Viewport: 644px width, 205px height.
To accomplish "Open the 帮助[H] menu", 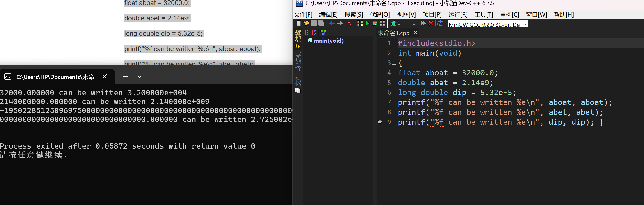I will click(x=564, y=14).
